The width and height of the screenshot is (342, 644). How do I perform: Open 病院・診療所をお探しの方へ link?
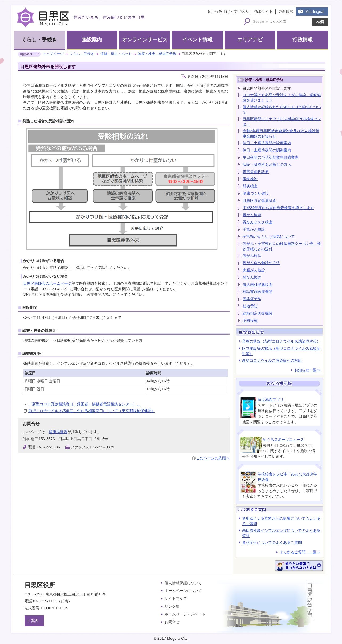point(267,164)
